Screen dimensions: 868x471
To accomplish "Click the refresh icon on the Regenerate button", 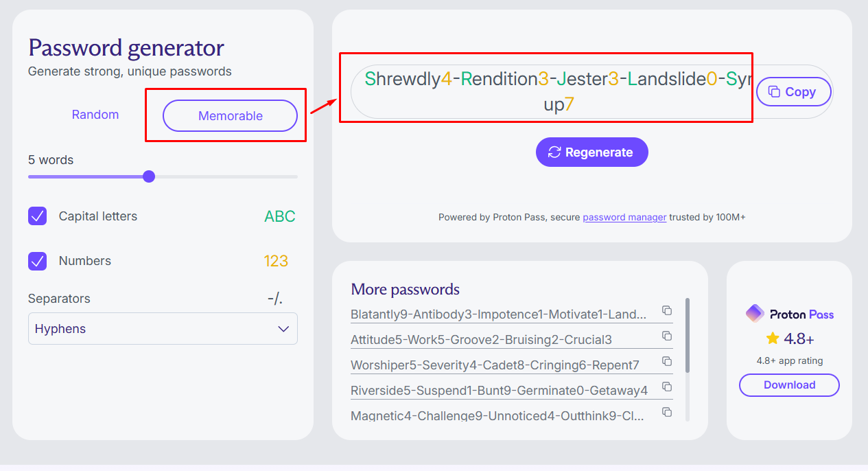I will click(x=554, y=152).
